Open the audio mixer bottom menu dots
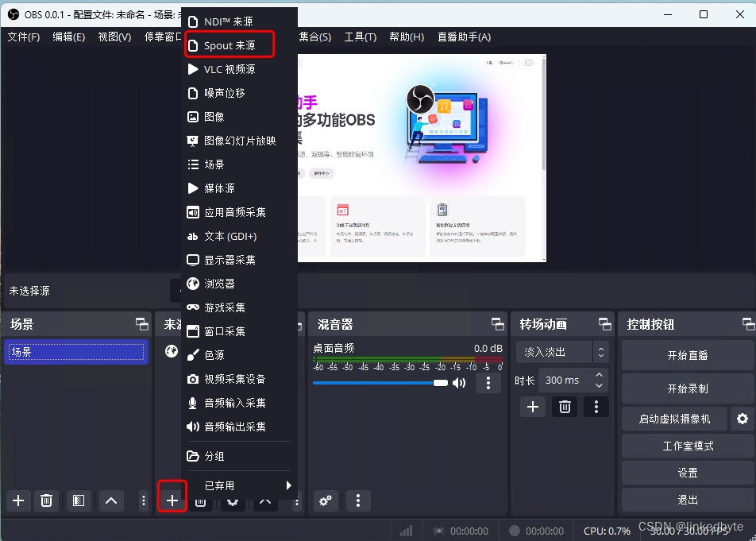Viewport: 756px width, 541px height. point(357,500)
